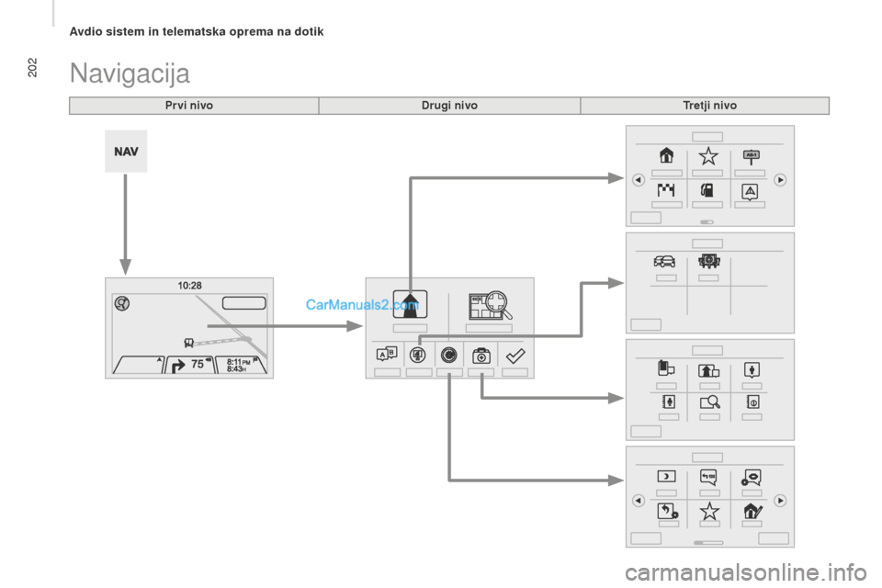
Task: Select the notebook with circle icon
Action: (752, 401)
